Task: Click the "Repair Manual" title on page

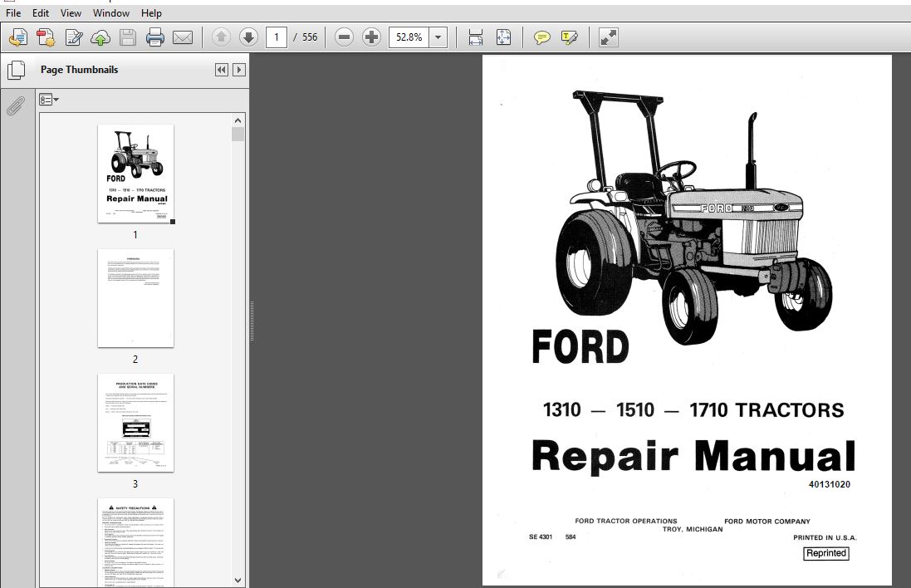Action: click(x=693, y=456)
